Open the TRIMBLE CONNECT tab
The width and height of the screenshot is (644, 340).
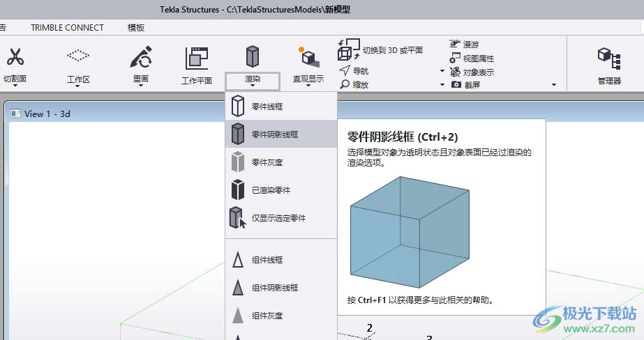68,27
